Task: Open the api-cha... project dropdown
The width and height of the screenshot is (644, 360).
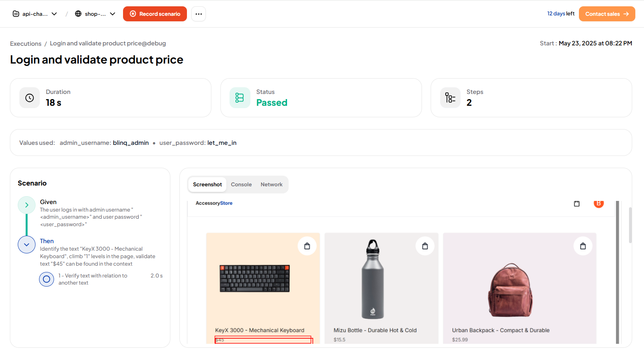Action: 35,14
